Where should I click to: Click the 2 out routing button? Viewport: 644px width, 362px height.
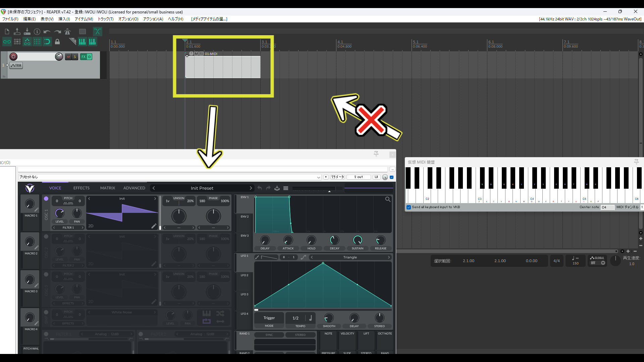pyautogui.click(x=359, y=177)
